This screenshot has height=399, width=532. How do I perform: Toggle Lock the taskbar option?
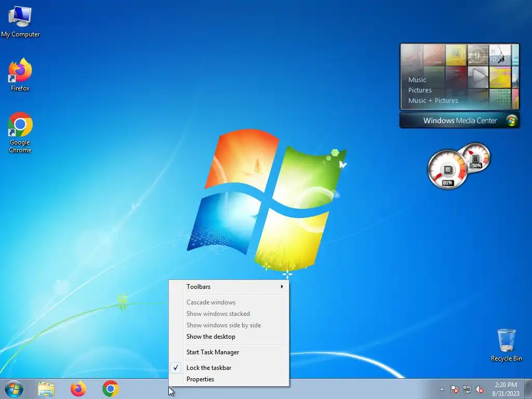pyautogui.click(x=229, y=368)
